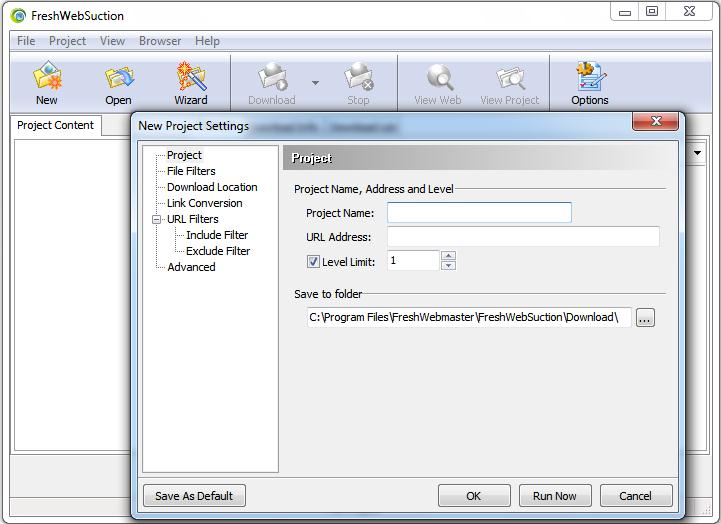The image size is (721, 524).
Task: Cancel the New Project Settings dialog
Action: [x=636, y=496]
